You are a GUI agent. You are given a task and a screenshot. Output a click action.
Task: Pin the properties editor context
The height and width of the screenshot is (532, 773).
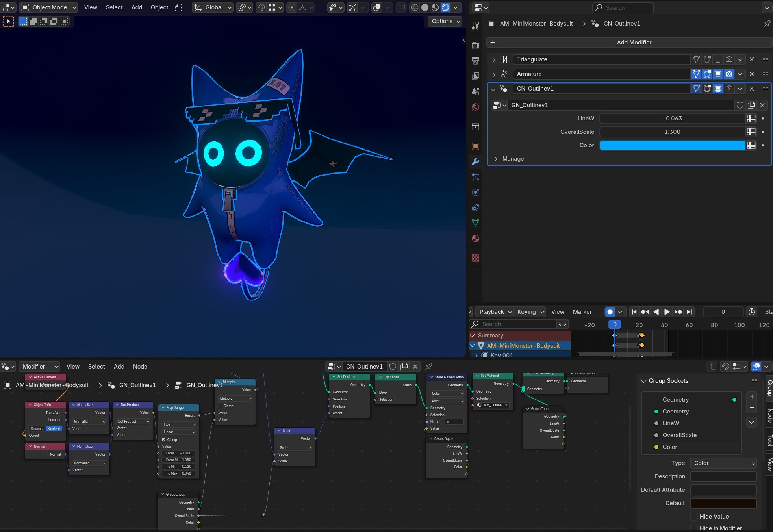(x=767, y=24)
